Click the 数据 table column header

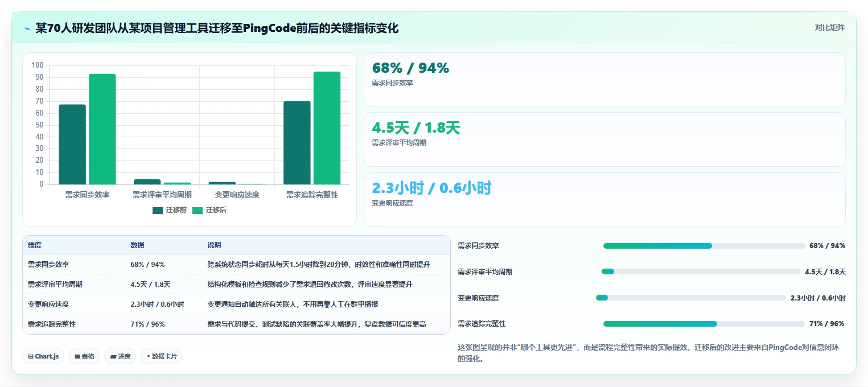coord(137,245)
